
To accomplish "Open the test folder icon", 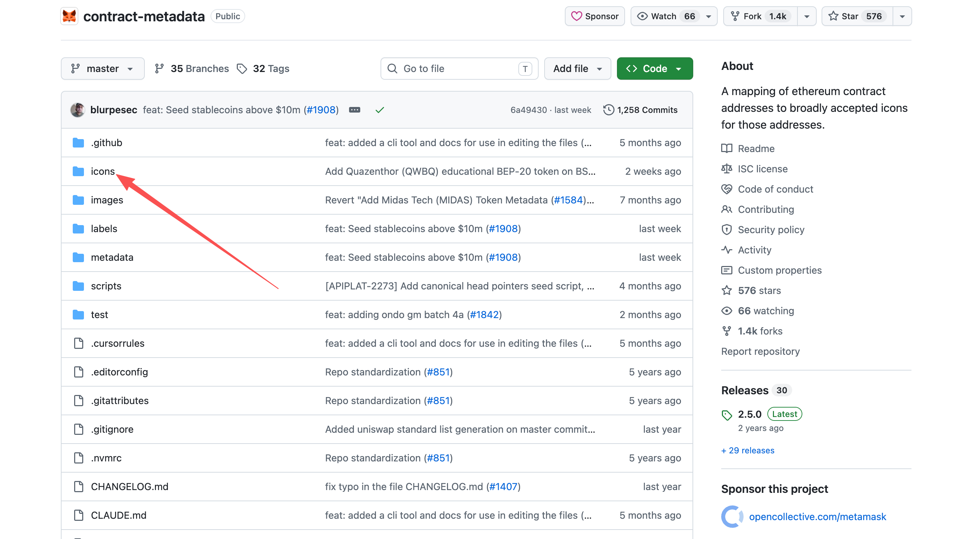I will (78, 315).
